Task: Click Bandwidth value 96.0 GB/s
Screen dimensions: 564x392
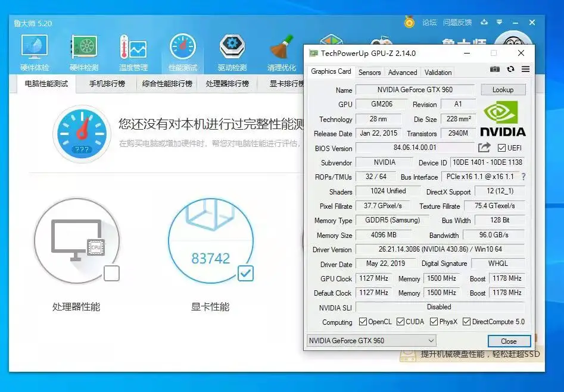Action: pos(494,234)
